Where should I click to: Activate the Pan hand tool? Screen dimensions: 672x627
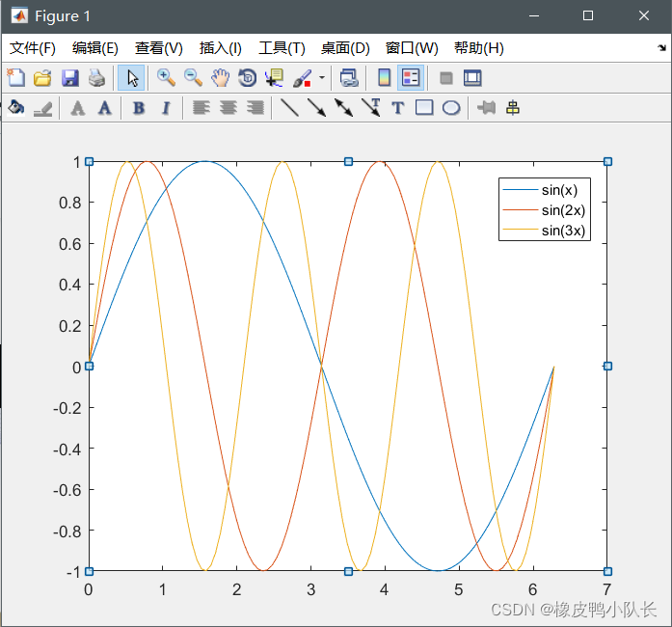pos(220,78)
